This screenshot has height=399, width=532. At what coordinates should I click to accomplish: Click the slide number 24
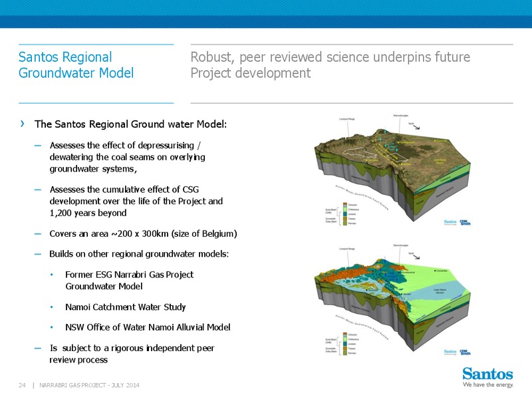click(22, 385)
